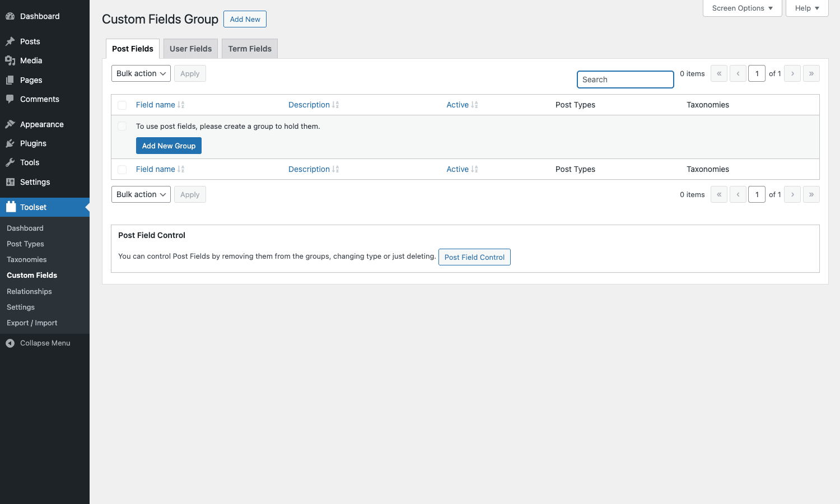840x504 pixels.
Task: Go to next page in bottom pagination
Action: point(792,194)
